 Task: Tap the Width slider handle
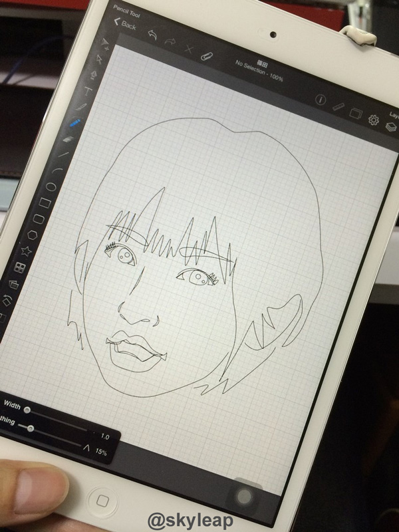click(x=27, y=410)
